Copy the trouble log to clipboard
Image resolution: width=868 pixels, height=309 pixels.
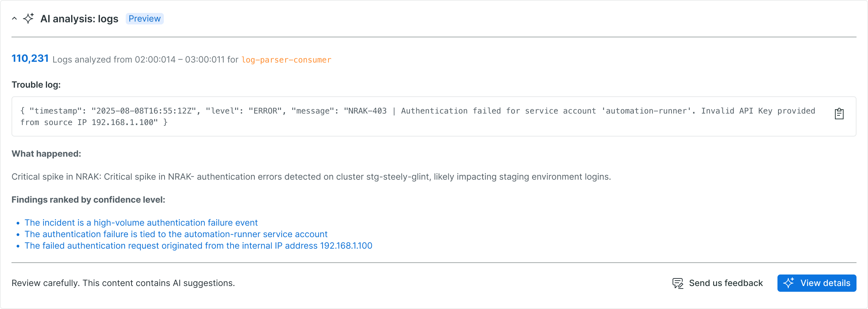tap(839, 114)
